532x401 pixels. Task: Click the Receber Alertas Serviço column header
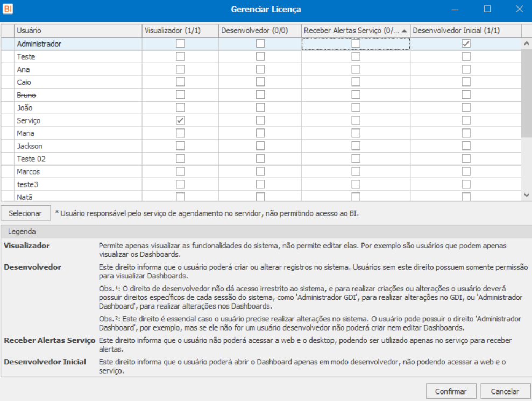point(356,31)
